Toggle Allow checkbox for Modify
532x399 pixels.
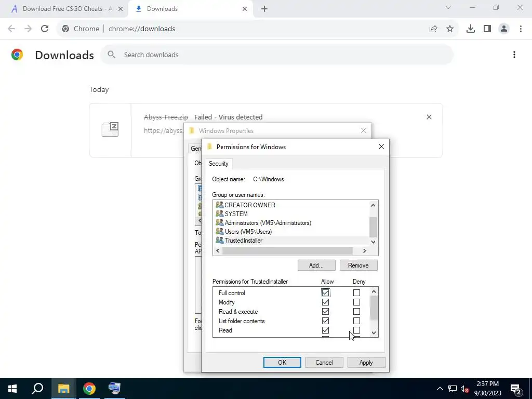click(325, 302)
